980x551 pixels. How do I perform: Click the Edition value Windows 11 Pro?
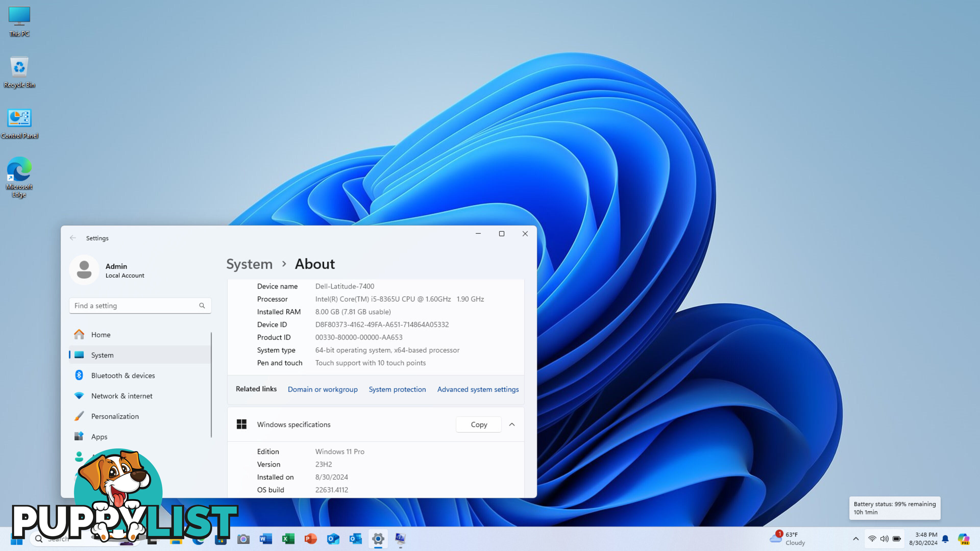[x=339, y=452]
